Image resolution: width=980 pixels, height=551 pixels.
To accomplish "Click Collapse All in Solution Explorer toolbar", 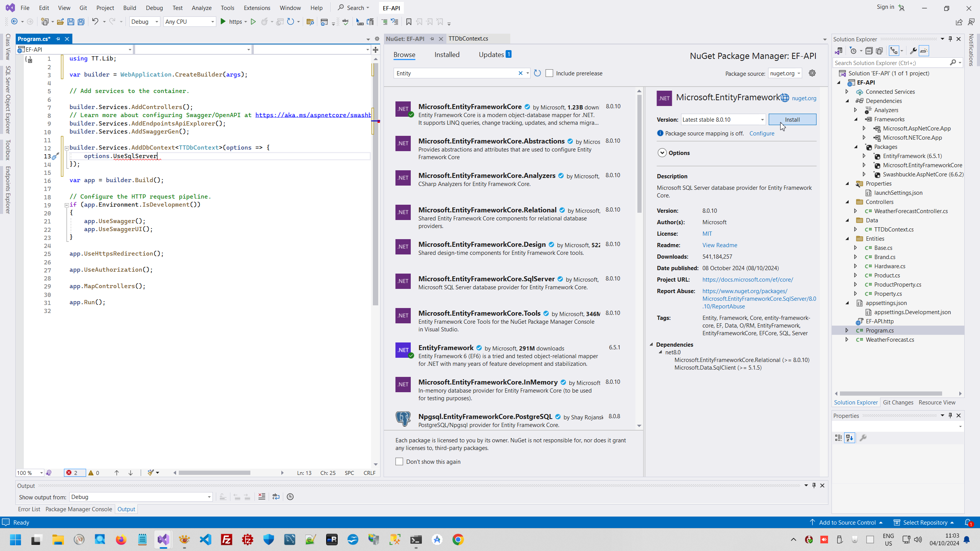I will pos(869,51).
